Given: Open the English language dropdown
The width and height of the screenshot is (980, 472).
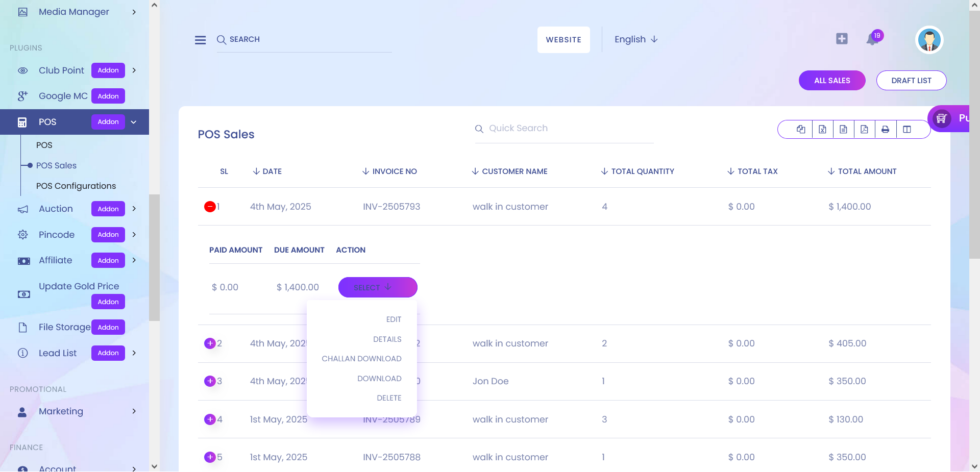Looking at the screenshot, I should 636,39.
